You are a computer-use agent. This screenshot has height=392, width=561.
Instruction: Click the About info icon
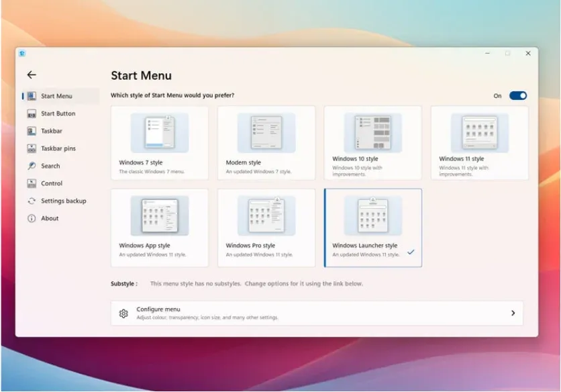click(32, 218)
